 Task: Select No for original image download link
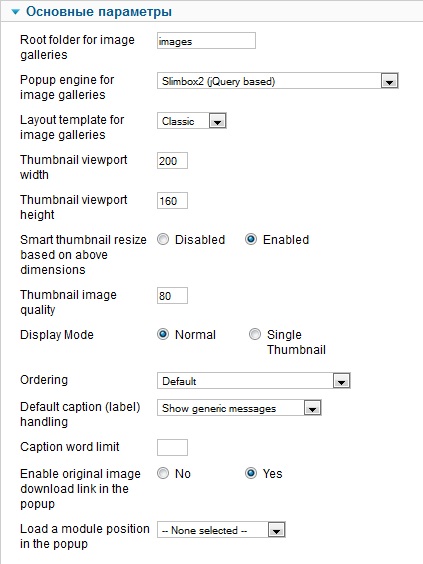[163, 473]
